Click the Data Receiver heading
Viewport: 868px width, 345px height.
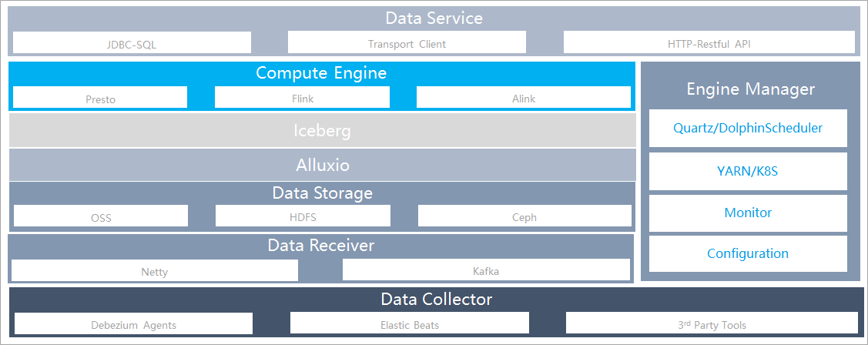(321, 245)
